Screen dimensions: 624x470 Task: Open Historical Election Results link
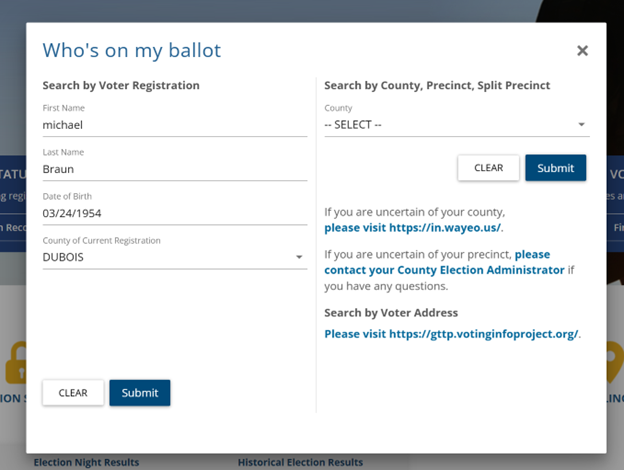tap(300, 462)
